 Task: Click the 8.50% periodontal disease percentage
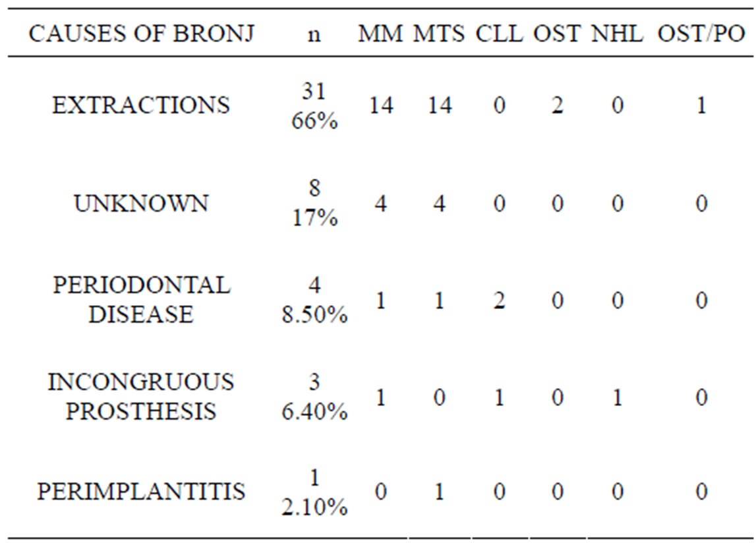click(x=314, y=315)
